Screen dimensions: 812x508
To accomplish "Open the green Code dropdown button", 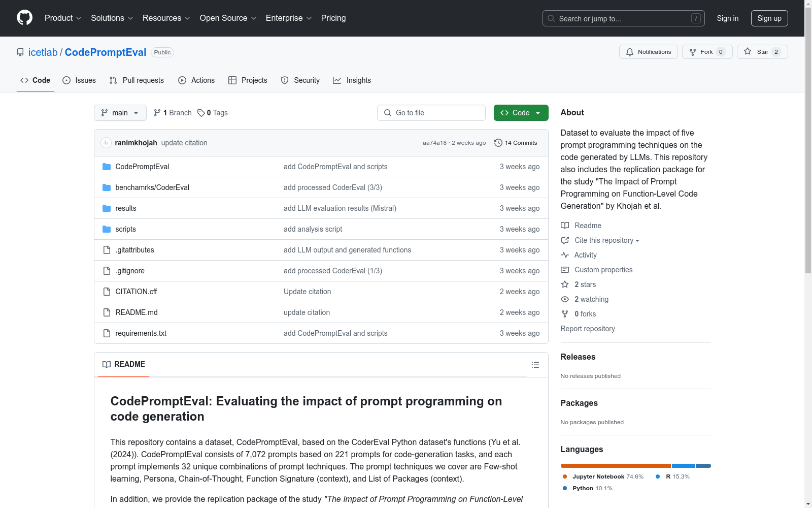I will pyautogui.click(x=521, y=113).
